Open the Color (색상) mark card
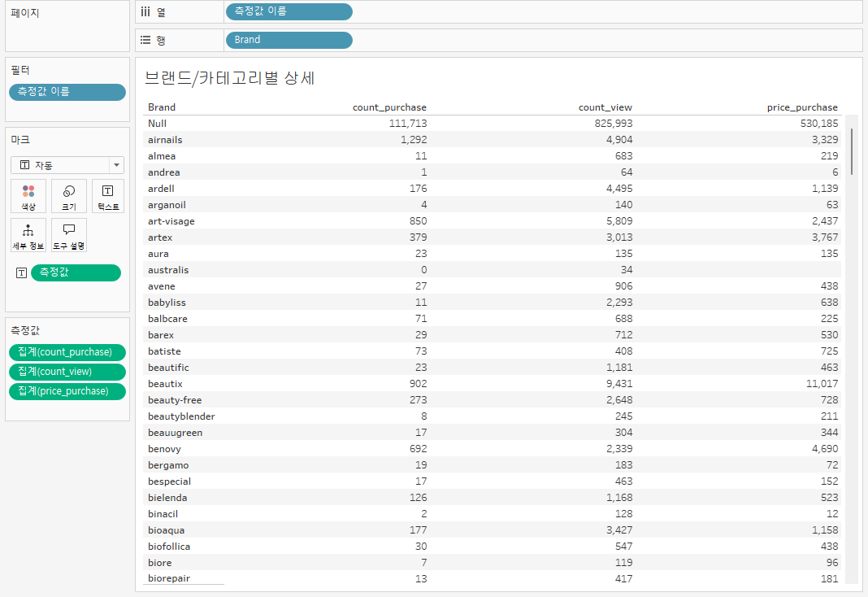This screenshot has height=597, width=868. [28, 196]
